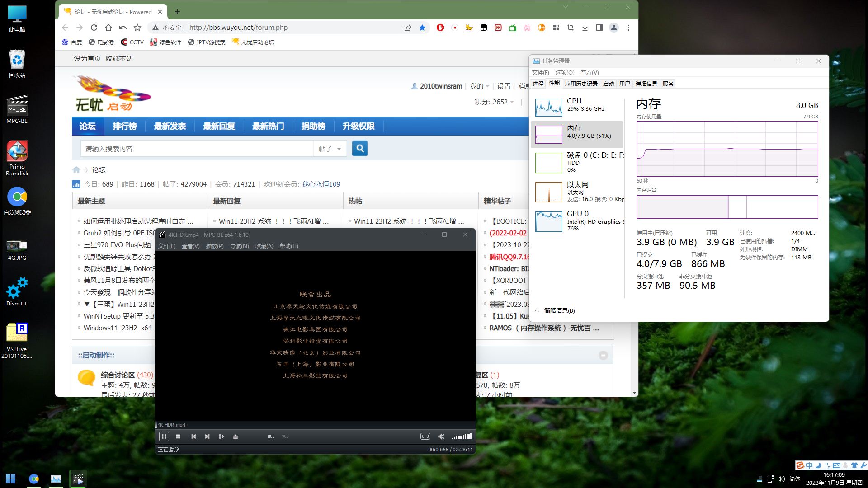
Task: Open 选项(O) menu in Task Manager
Action: click(x=565, y=72)
